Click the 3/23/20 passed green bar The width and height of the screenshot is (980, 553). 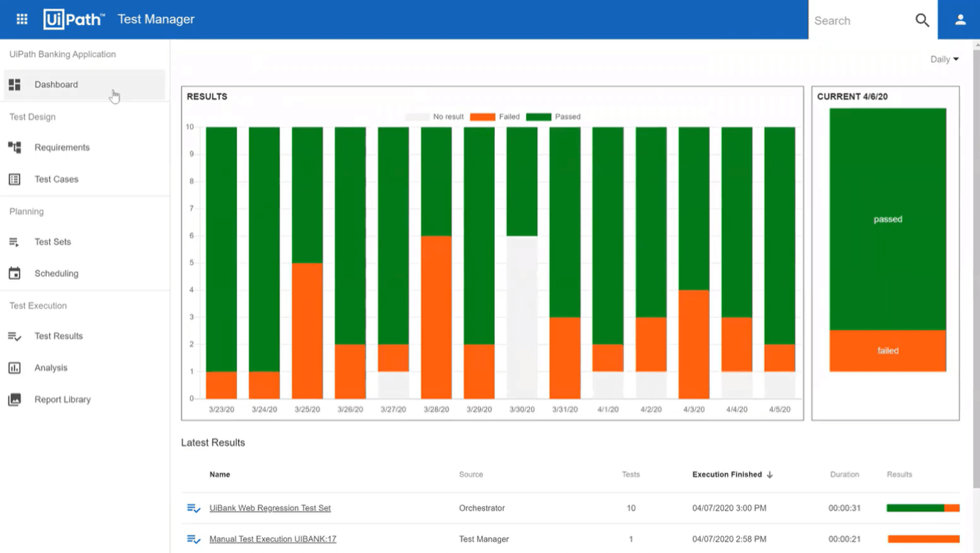221,249
